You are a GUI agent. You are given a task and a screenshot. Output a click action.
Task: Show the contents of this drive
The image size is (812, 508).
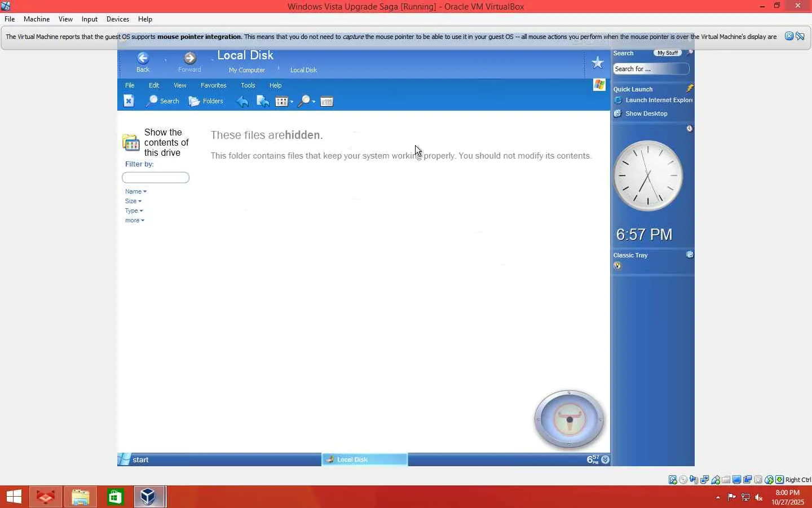tap(156, 143)
